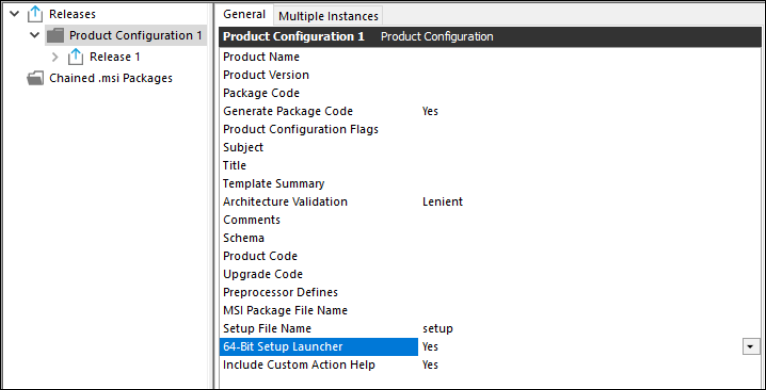The image size is (766, 390).
Task: Click the MSI Package File Name row
Action: 490,310
